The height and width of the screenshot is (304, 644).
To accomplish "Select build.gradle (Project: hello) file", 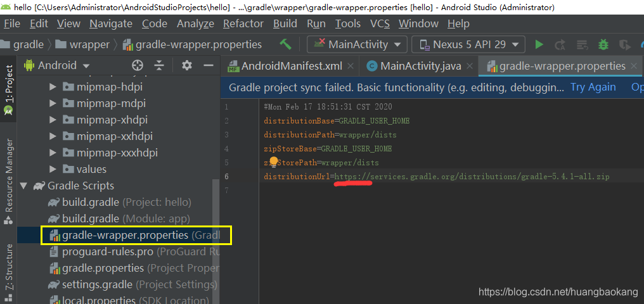I will point(120,202).
